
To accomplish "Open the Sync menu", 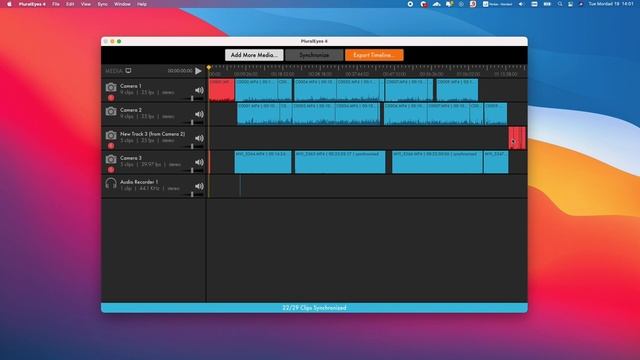I will (x=102, y=4).
